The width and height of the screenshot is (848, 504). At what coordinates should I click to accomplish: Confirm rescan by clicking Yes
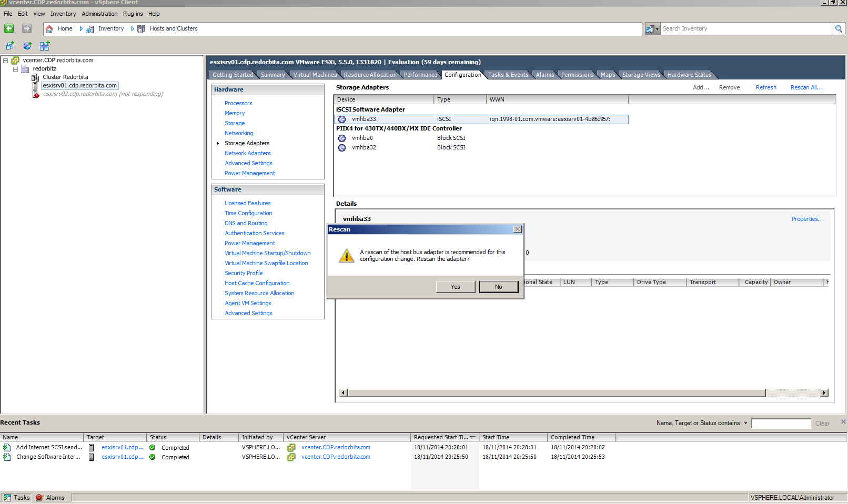click(455, 287)
